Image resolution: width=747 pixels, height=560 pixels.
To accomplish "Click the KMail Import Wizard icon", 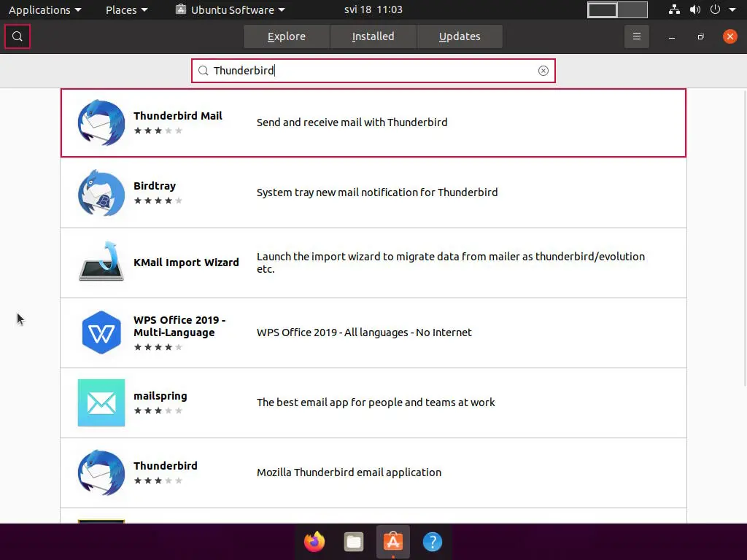I will pos(101,262).
